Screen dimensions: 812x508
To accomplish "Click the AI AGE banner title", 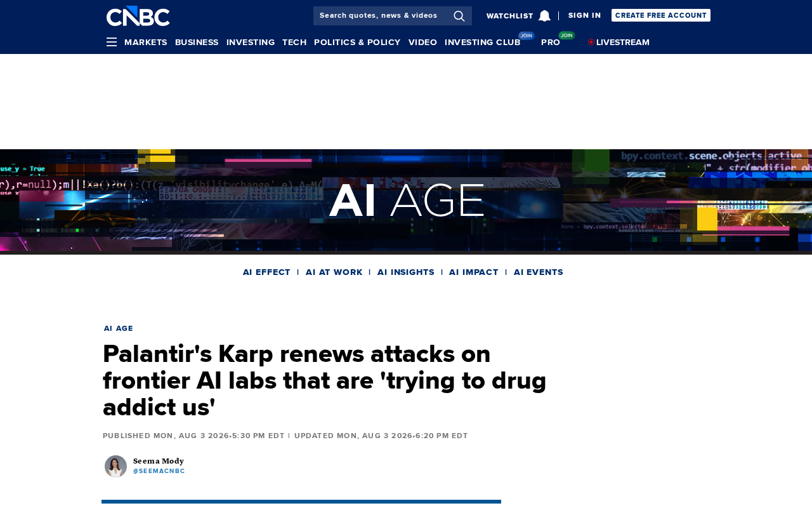I will [x=406, y=201].
